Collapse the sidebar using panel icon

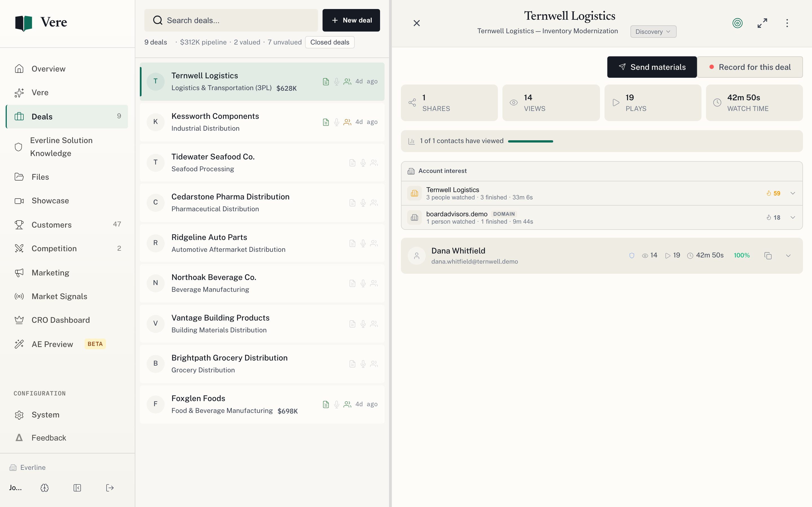point(77,488)
